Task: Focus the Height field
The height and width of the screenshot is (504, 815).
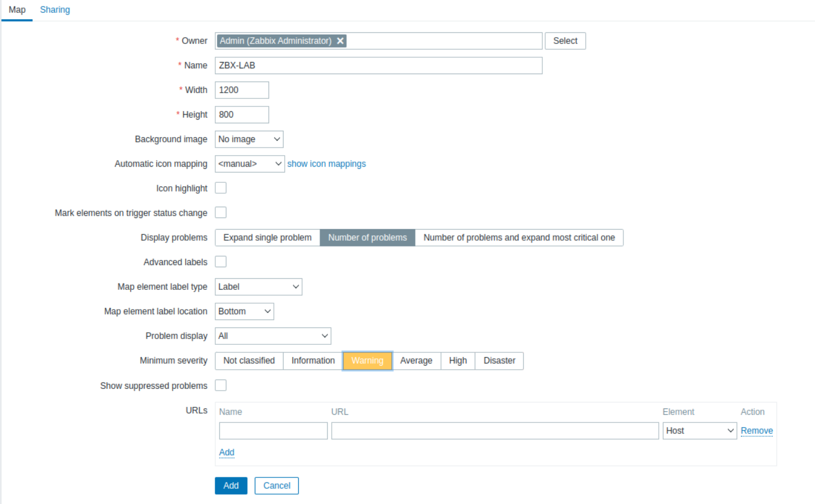Action: [x=242, y=115]
